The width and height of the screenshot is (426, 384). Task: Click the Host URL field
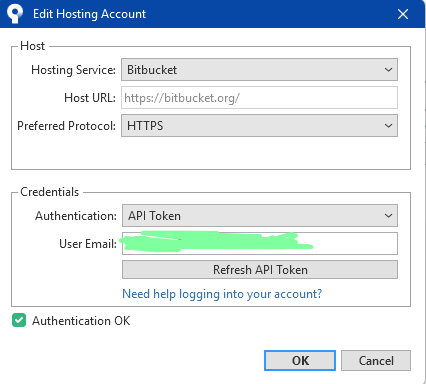[259, 98]
